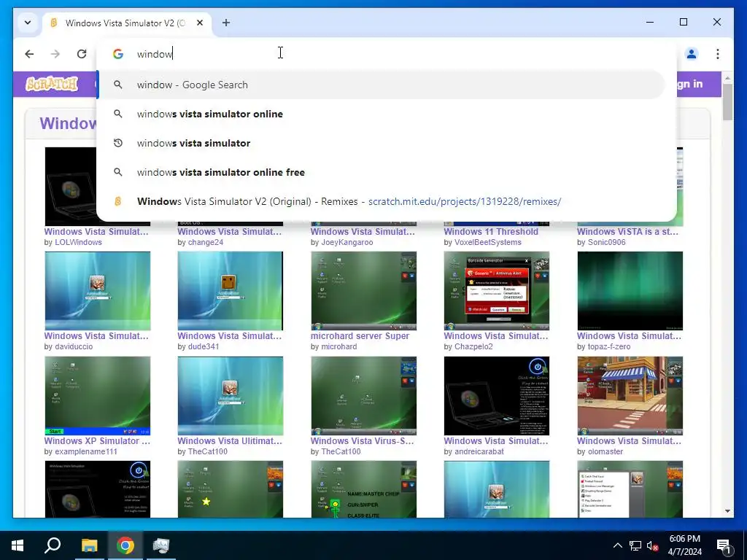Open the Windows Start menu
747x560 pixels.
18,545
